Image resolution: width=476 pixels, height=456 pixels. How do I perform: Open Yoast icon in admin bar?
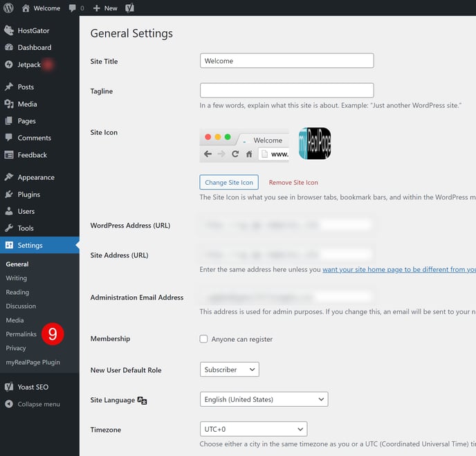click(129, 8)
